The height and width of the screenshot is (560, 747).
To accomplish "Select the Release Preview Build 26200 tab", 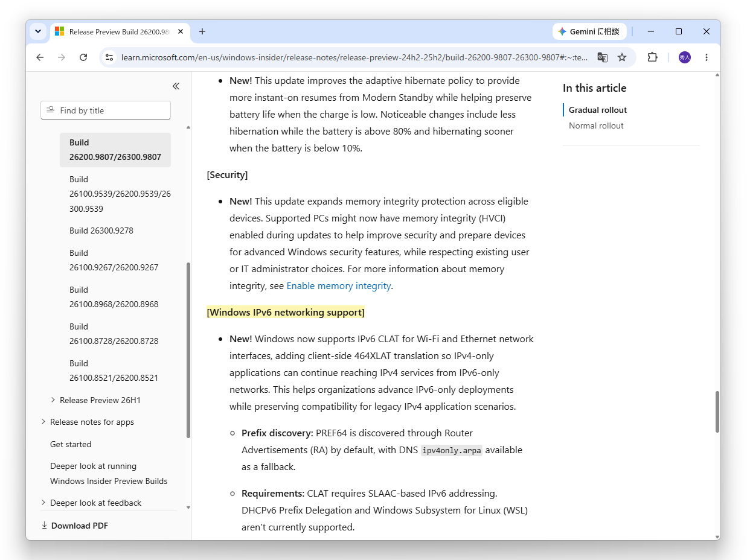I will pyautogui.click(x=118, y=31).
